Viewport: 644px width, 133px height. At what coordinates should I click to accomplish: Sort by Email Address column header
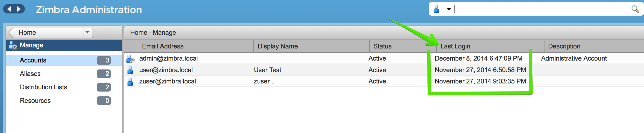click(x=162, y=46)
